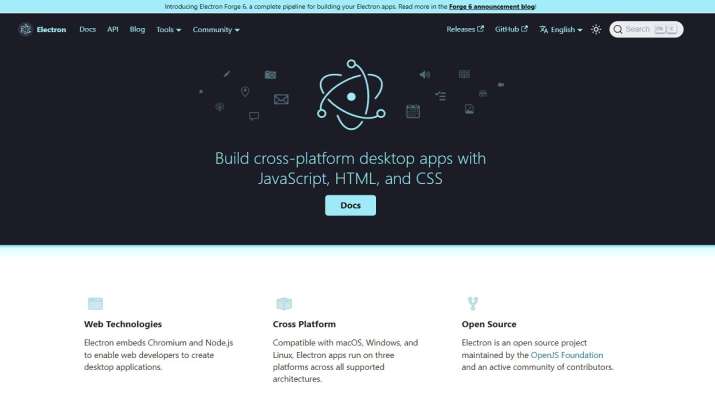Click the calendar icon in hero

click(x=413, y=112)
